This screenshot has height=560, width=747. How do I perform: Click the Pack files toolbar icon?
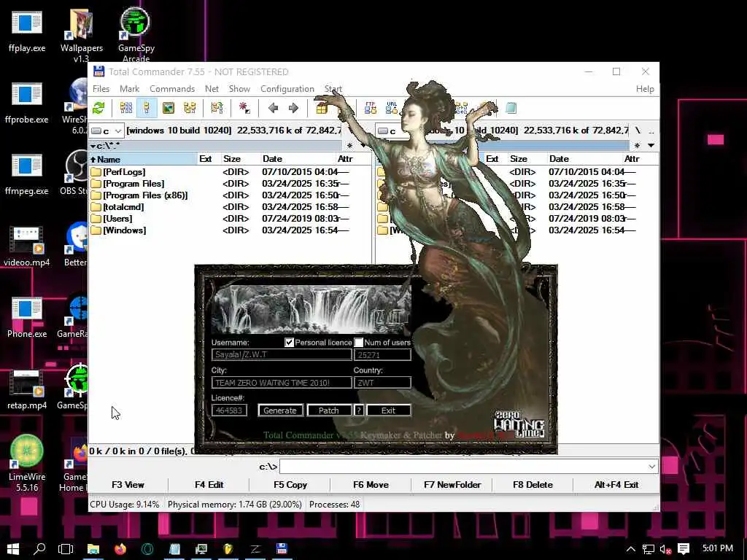(x=322, y=108)
